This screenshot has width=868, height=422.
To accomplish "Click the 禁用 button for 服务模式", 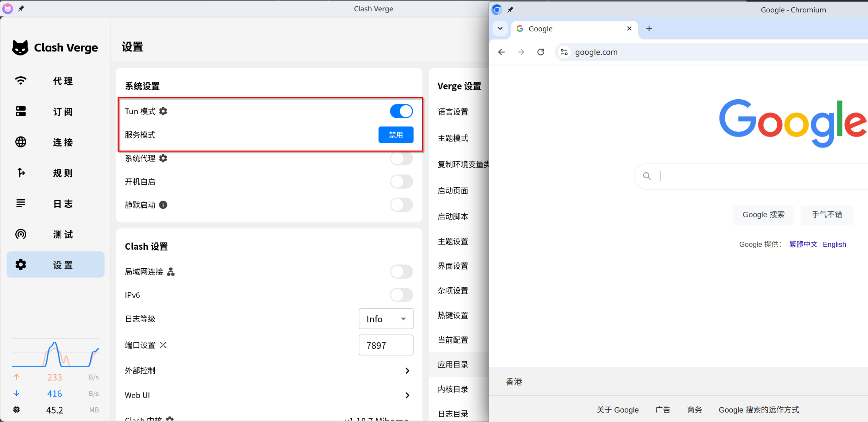I will (396, 135).
